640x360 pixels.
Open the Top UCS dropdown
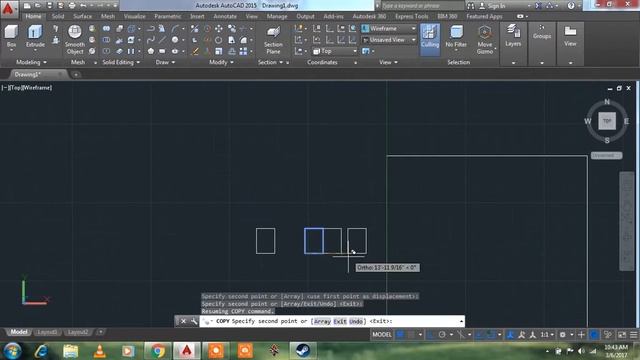click(x=335, y=51)
